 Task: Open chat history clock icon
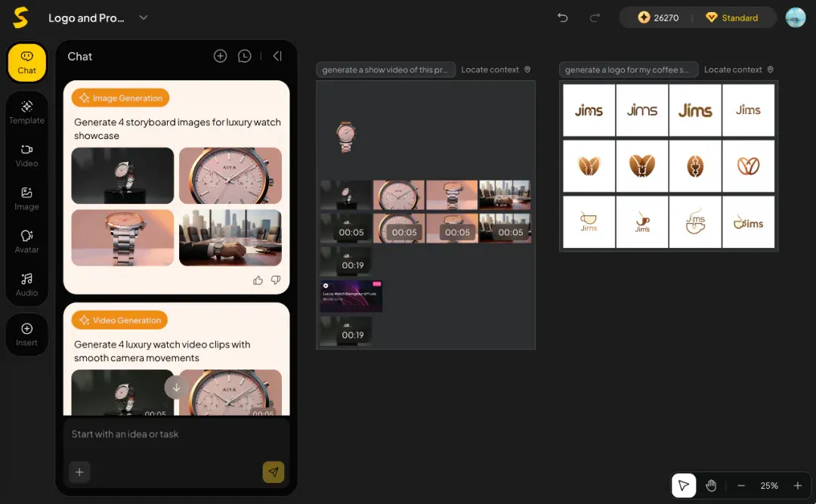(x=244, y=56)
